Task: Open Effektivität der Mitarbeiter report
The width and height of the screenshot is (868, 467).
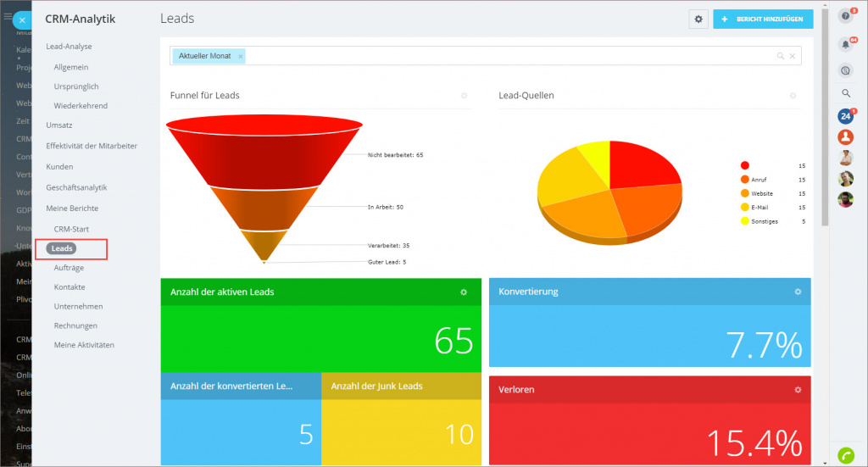Action: [92, 146]
